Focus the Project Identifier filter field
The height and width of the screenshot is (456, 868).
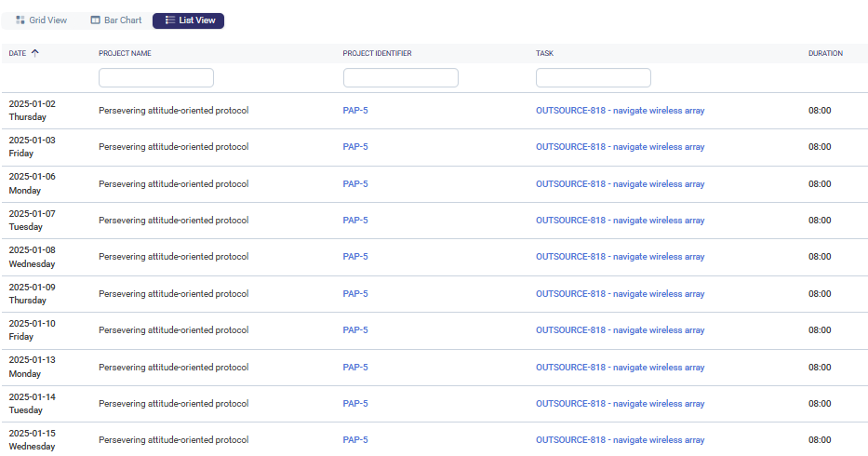tap(401, 78)
